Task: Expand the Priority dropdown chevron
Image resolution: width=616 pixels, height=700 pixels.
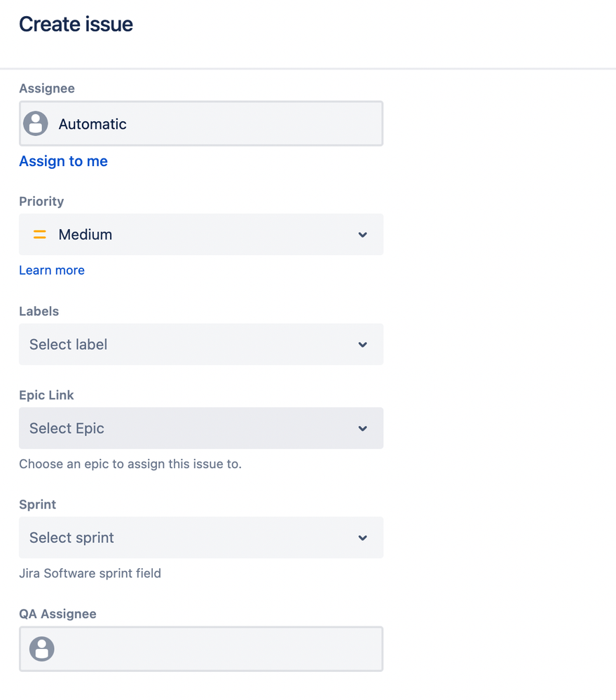Action: 362,235
